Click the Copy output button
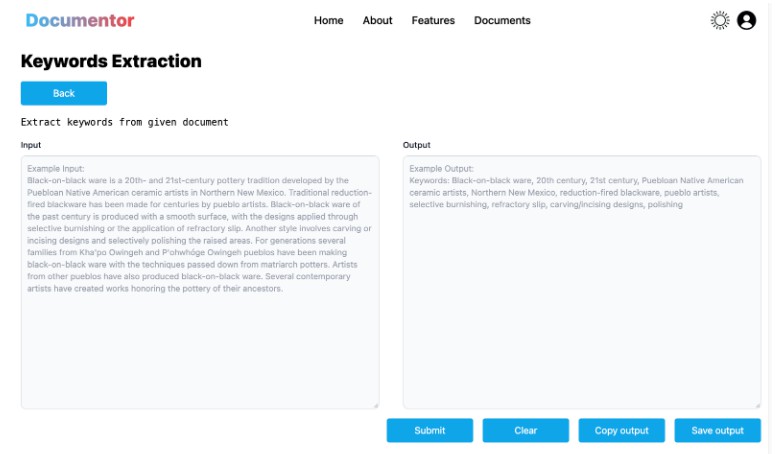Viewport: 778px width, 454px height. 621,430
